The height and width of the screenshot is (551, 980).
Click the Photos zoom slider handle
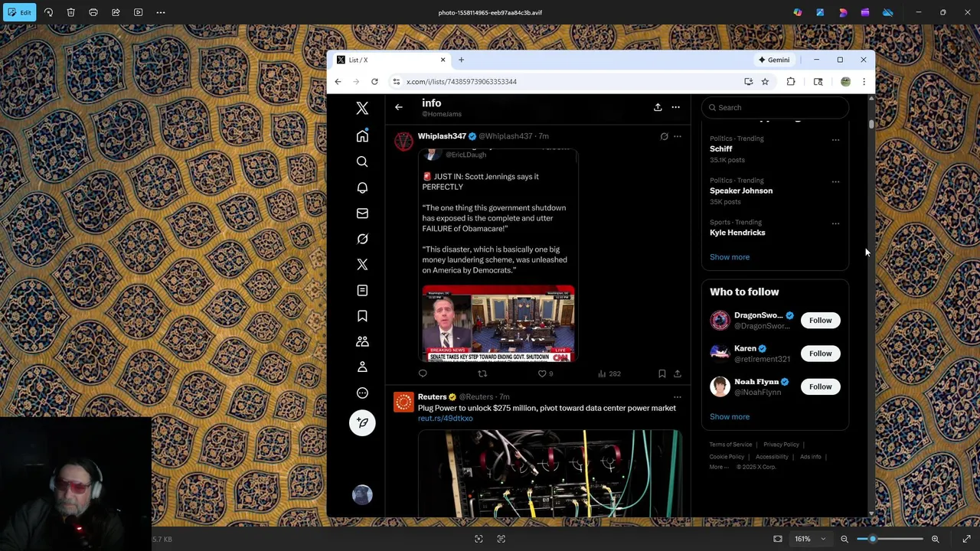872,539
